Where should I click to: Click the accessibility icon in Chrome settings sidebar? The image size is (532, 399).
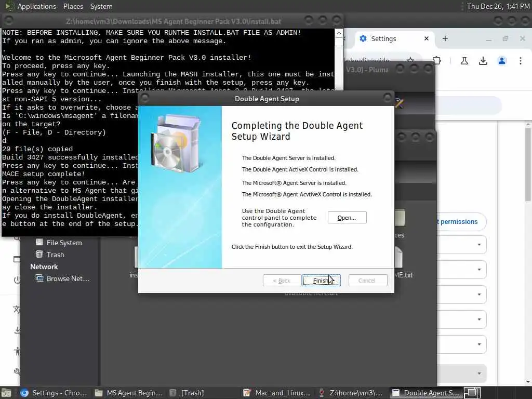[17, 351]
